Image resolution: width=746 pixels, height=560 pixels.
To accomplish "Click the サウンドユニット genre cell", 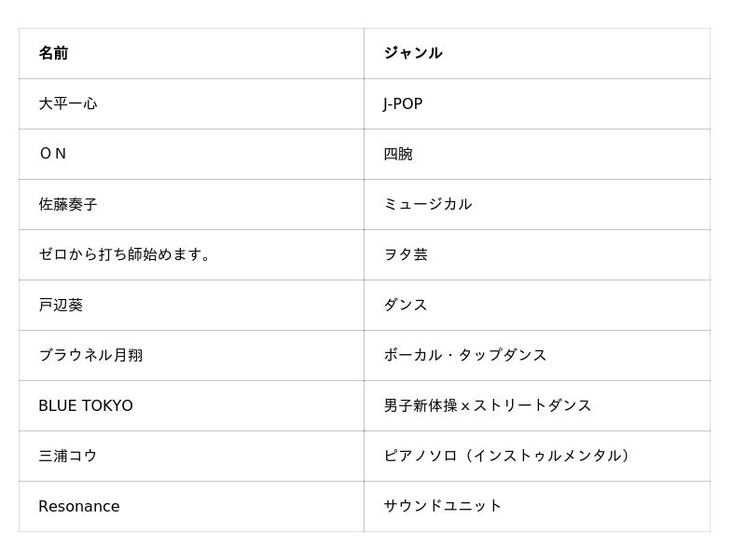I will [442, 506].
